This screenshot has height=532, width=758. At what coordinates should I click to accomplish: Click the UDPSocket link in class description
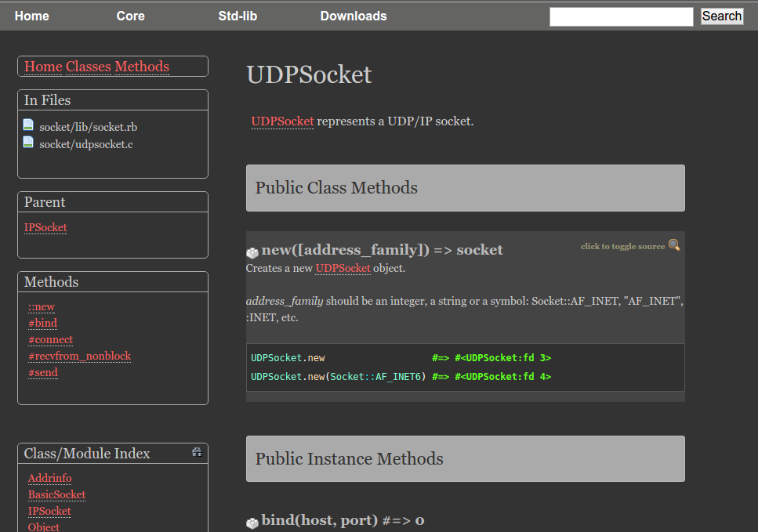pos(282,121)
